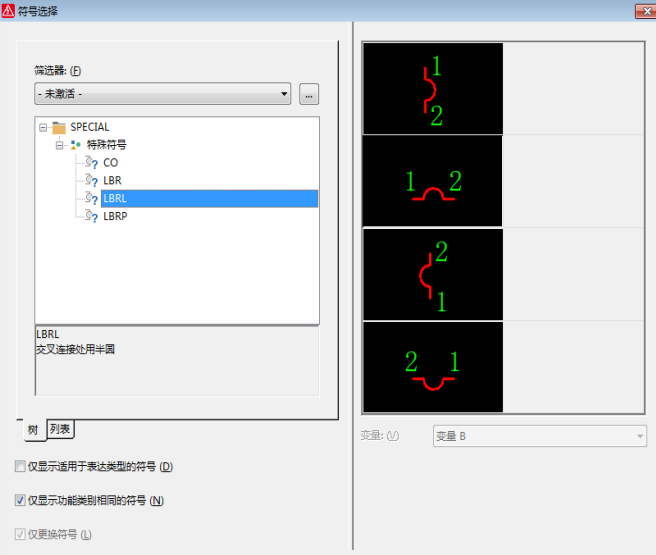This screenshot has height=555, width=656.
Task: Click the 交叉连接处用半圆 description text
Action: click(x=75, y=349)
